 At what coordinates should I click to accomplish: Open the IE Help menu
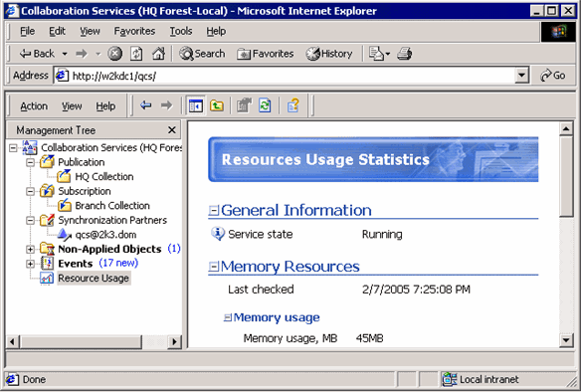pos(216,31)
